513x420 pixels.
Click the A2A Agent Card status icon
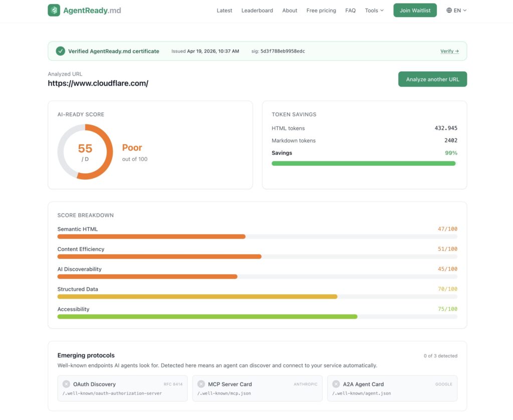336,384
